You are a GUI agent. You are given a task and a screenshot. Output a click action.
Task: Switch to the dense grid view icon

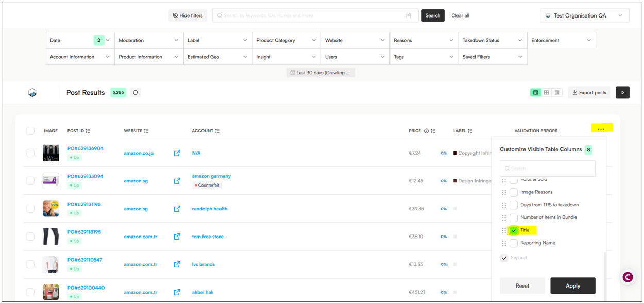click(557, 93)
